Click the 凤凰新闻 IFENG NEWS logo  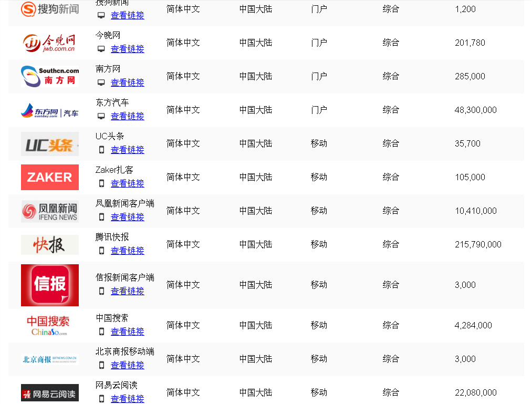50,211
